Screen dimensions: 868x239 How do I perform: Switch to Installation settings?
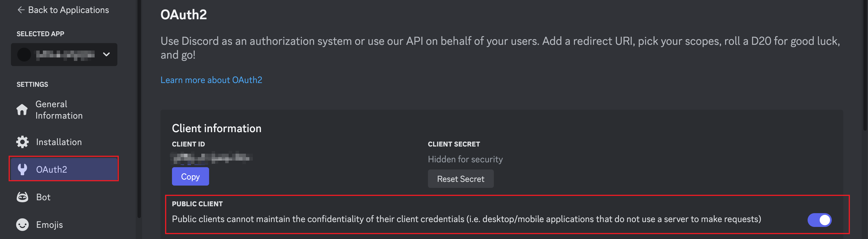[59, 142]
